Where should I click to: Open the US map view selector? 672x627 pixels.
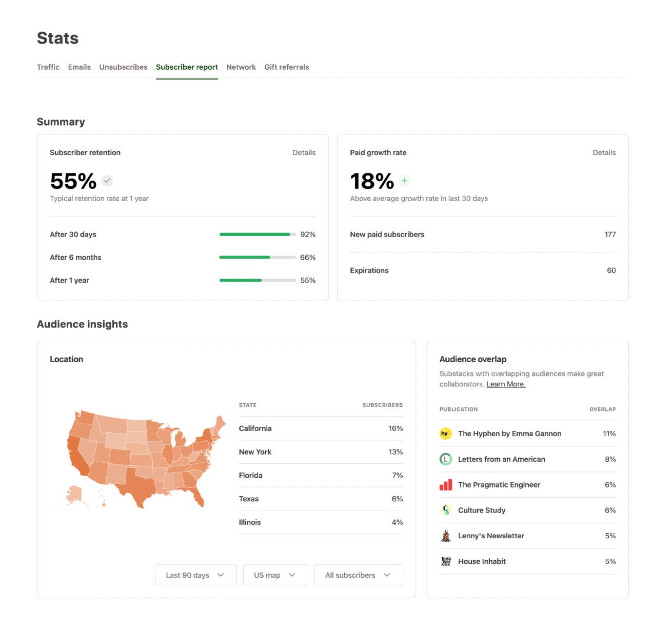click(275, 575)
